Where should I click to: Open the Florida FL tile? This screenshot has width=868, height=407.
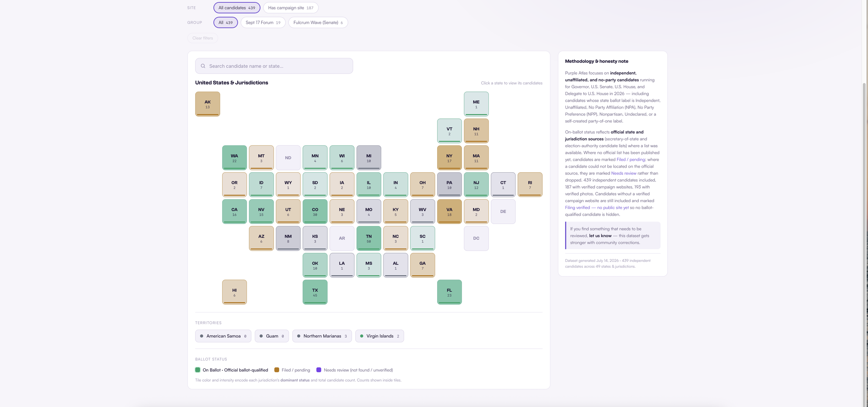coord(449,292)
